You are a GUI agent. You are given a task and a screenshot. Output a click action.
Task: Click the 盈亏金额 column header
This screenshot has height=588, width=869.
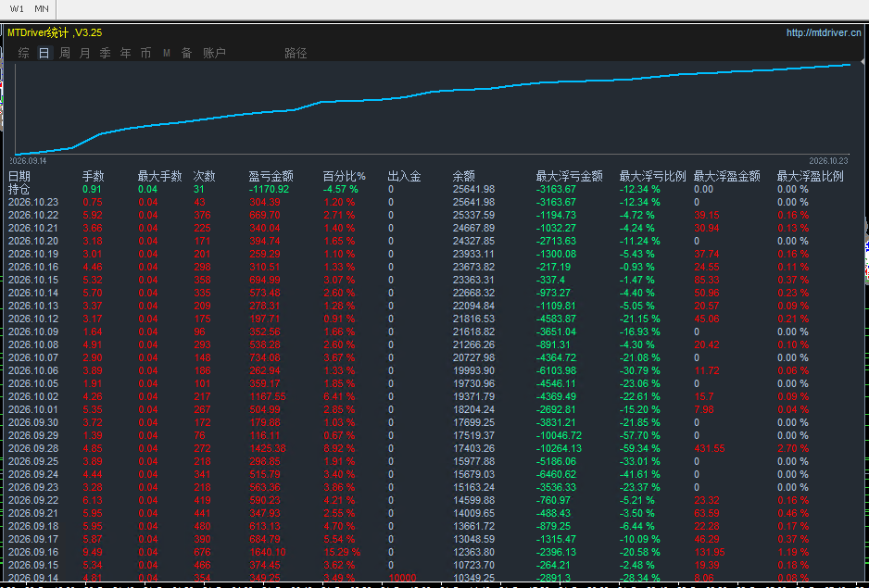271,176
